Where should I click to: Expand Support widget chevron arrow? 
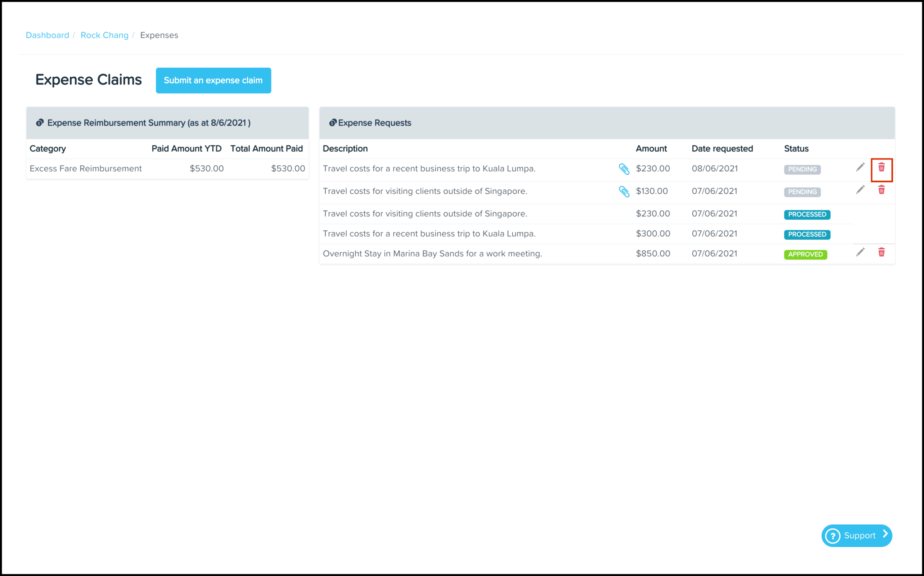pyautogui.click(x=885, y=534)
